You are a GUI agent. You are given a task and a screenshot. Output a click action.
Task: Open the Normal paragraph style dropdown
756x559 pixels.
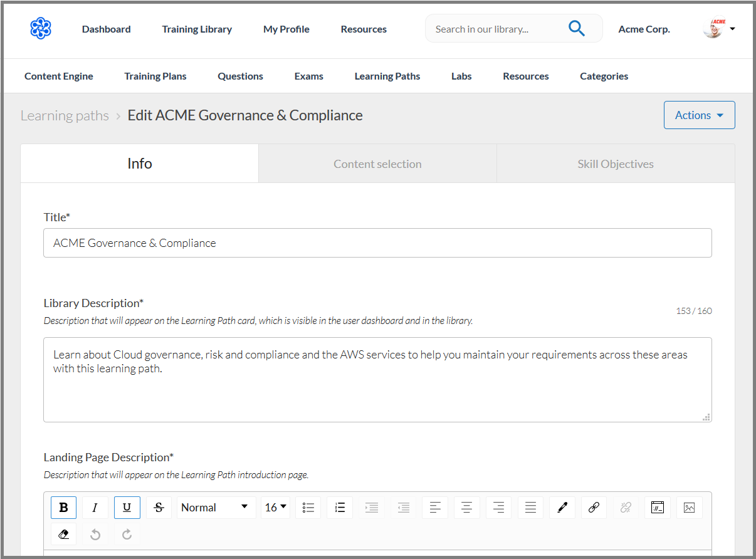tap(216, 508)
